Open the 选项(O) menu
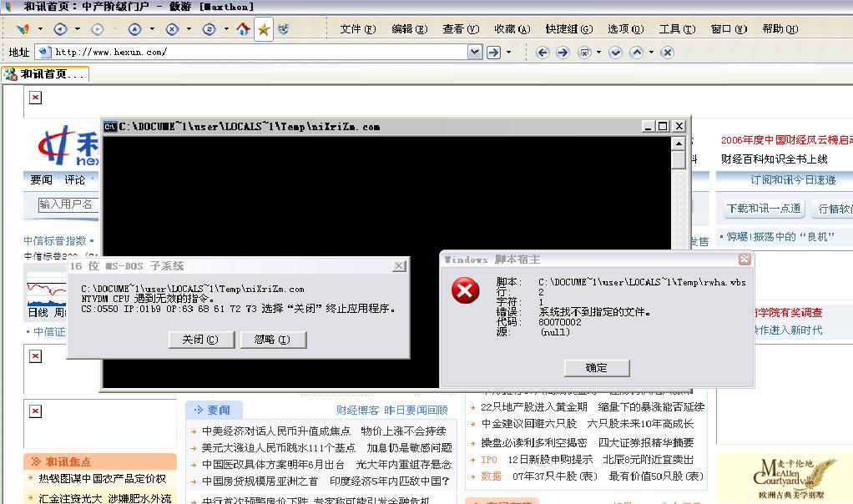The image size is (853, 504). point(626,29)
